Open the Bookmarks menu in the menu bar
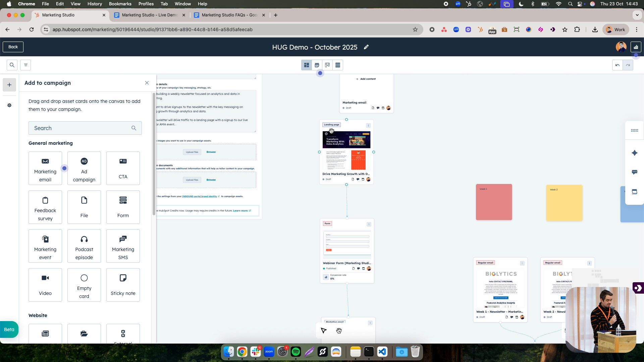 [120, 4]
